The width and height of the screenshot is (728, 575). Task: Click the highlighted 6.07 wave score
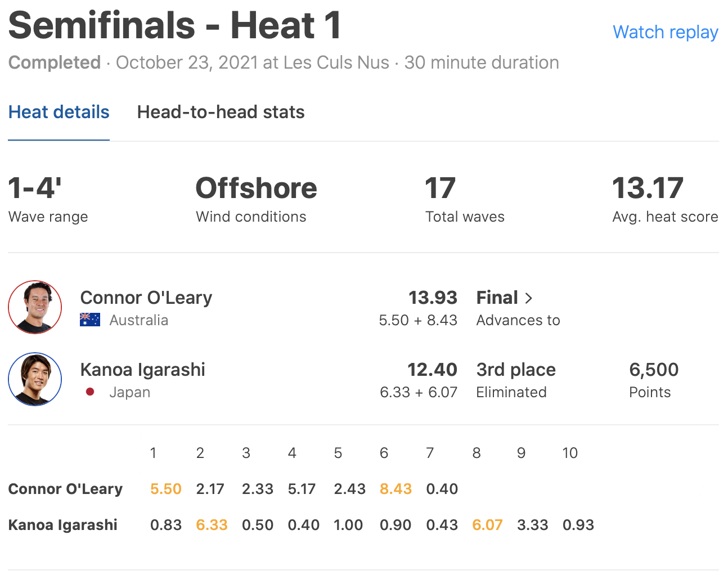[x=487, y=525]
